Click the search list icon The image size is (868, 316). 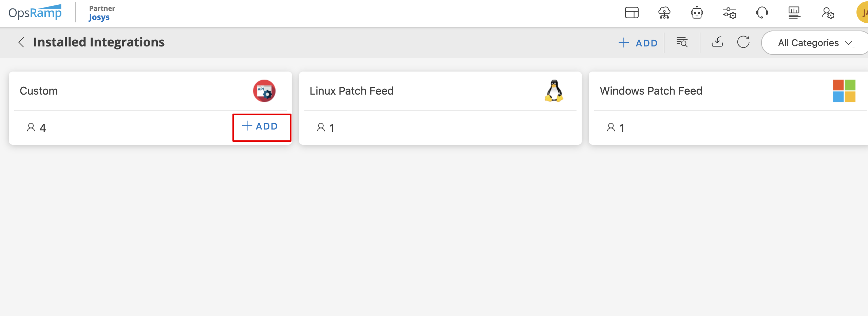[x=682, y=42]
